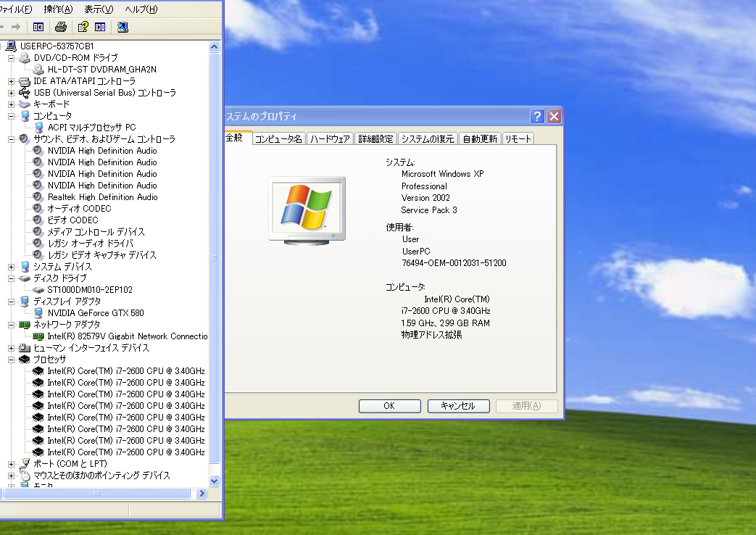756x535 pixels.
Task: Open the 表示(V) menu
Action: (x=99, y=9)
